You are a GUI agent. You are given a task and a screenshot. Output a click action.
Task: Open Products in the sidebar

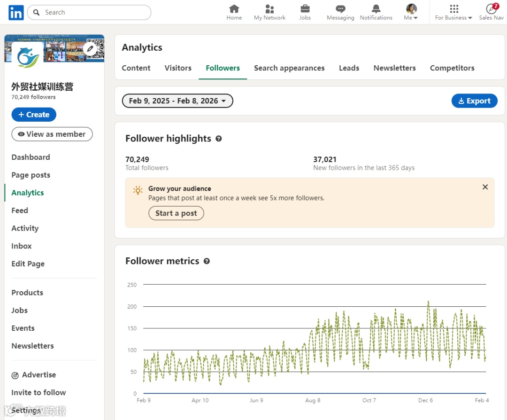tap(27, 293)
